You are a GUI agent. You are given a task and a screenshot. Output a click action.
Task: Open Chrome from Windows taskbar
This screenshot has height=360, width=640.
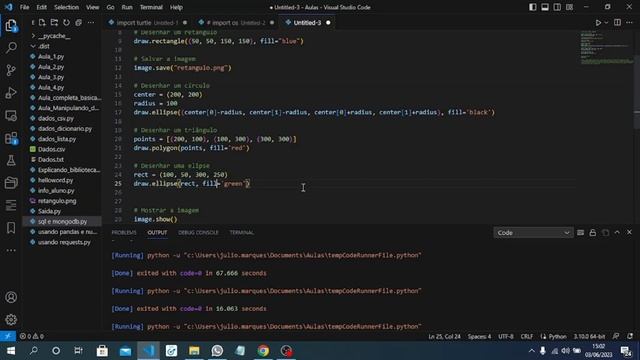point(263,351)
